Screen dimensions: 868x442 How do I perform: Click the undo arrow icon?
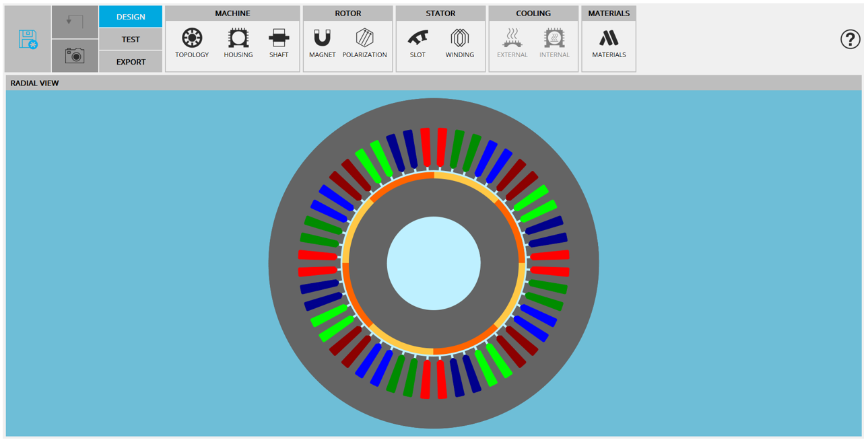75,22
